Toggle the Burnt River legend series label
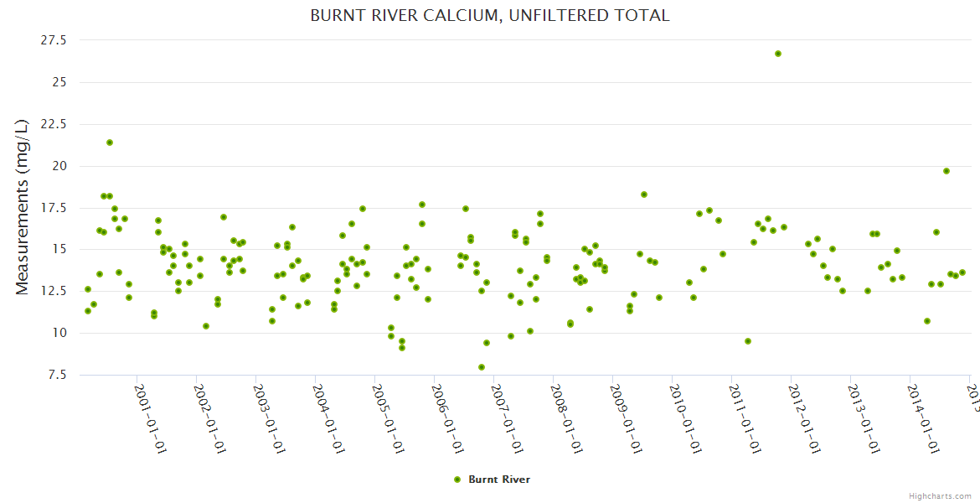The image size is (980, 503). click(x=498, y=480)
